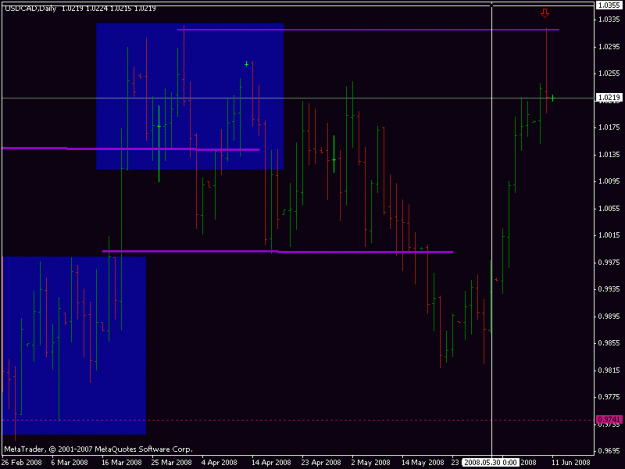Click the 1.0095 price axis label
Screen dimensions: 625x469
609,181
